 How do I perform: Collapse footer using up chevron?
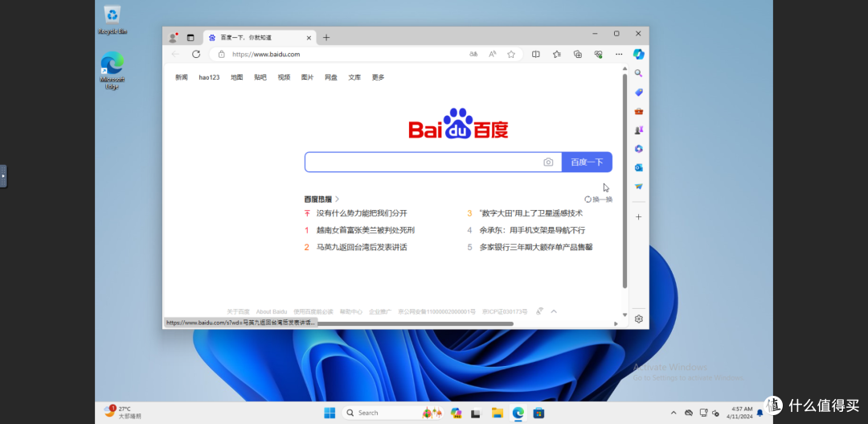554,311
